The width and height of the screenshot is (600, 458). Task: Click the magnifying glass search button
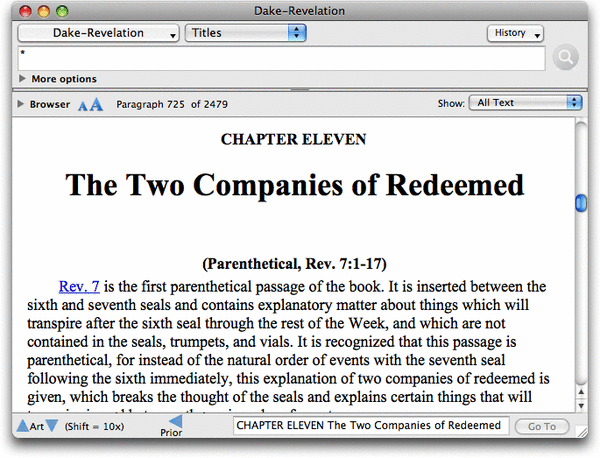tap(565, 58)
